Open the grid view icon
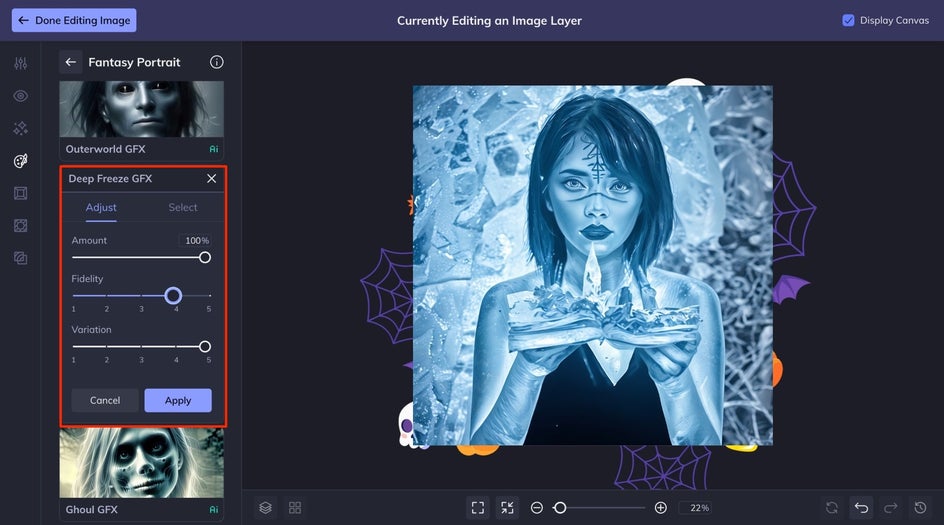Image resolution: width=944 pixels, height=525 pixels. pyautogui.click(x=295, y=508)
